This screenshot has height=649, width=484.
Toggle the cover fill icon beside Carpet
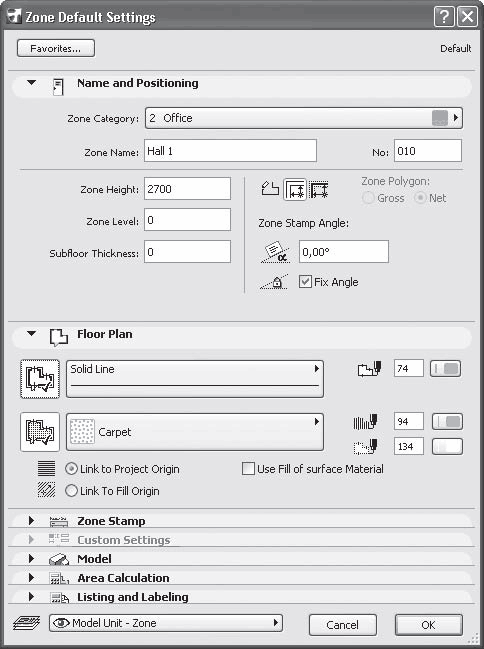point(40,432)
